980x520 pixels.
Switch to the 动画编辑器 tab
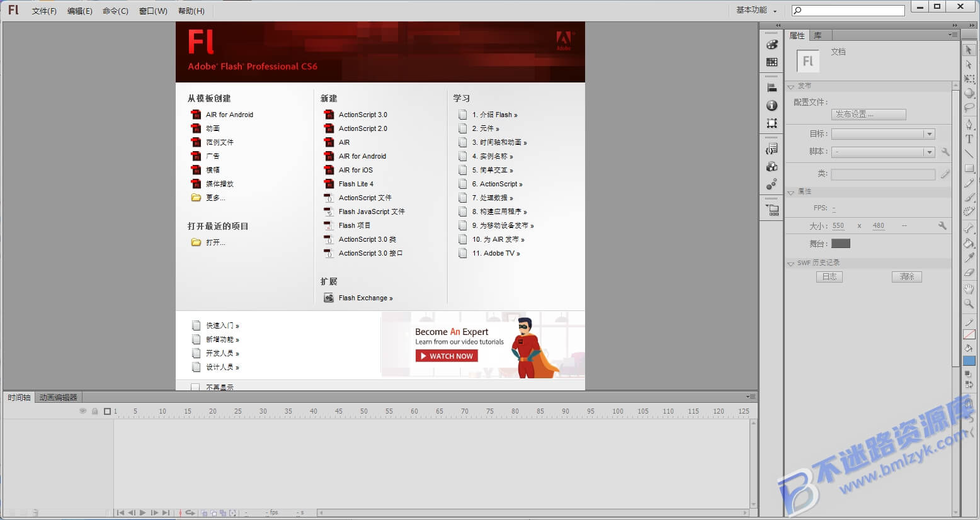pos(58,397)
